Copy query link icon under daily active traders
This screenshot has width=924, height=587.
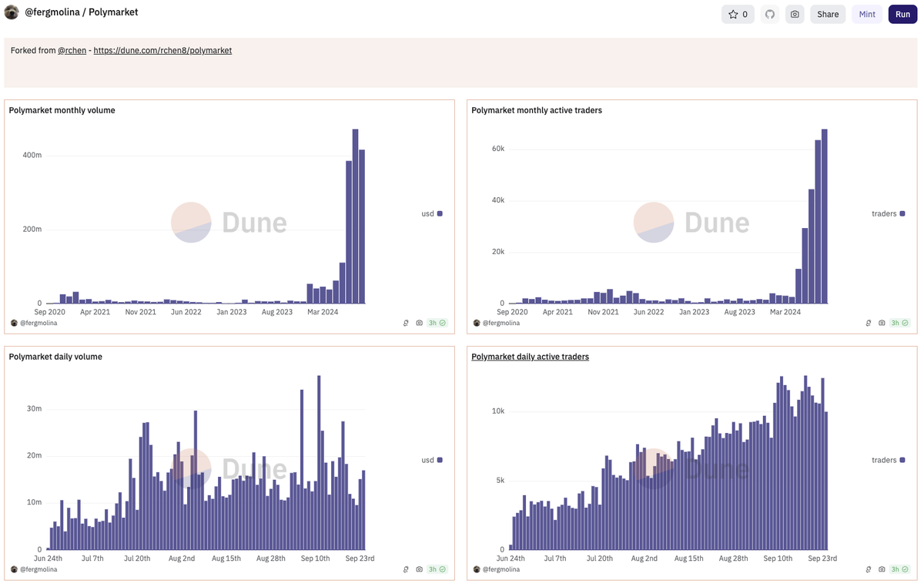[868, 569]
